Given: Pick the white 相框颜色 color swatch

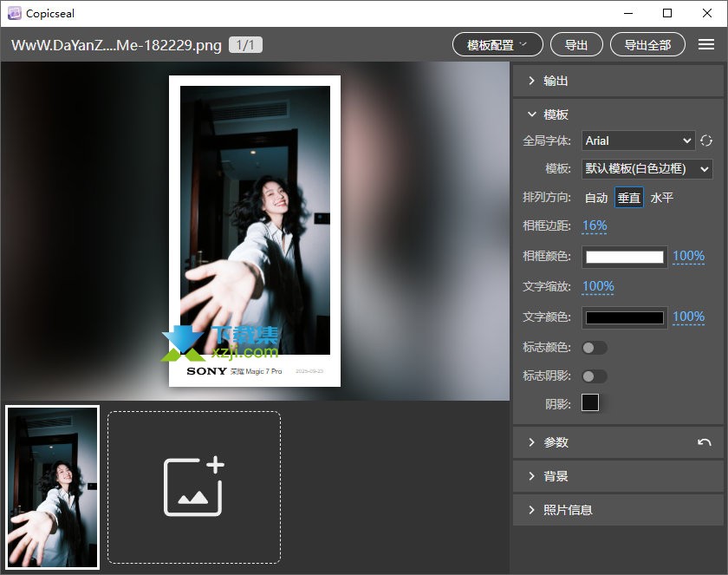Looking at the screenshot, I should click(625, 257).
